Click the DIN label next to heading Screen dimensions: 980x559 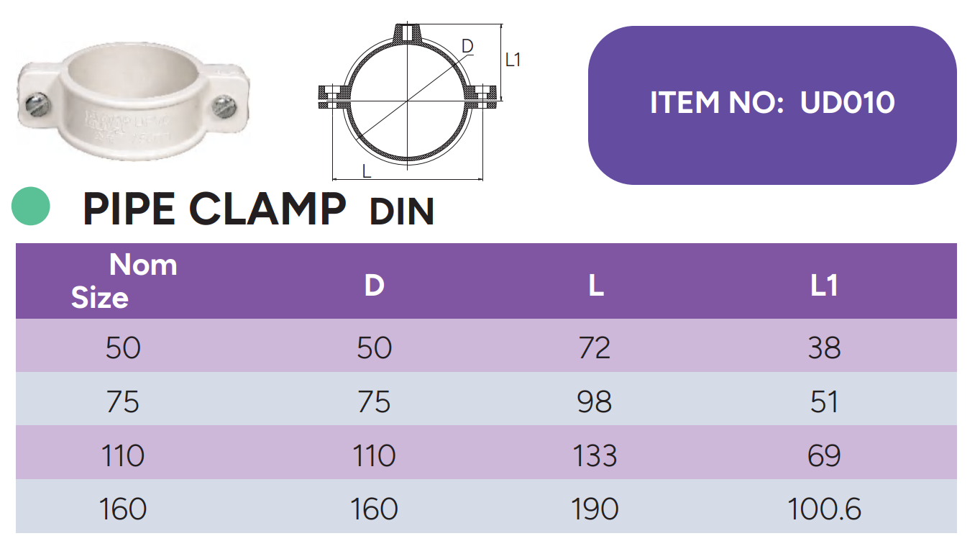(401, 212)
